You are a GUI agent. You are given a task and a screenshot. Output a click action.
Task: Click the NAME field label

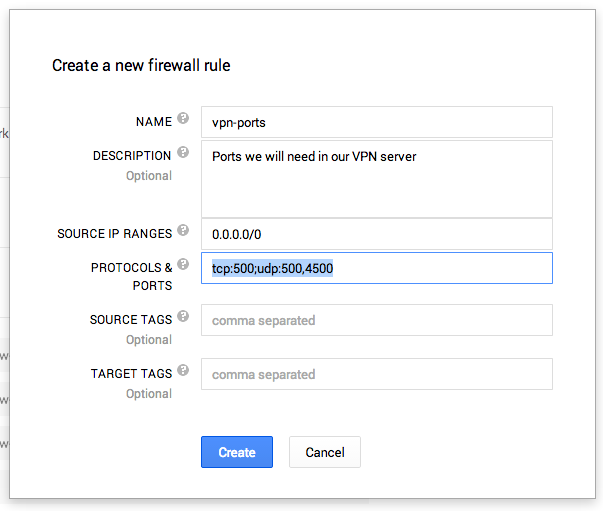pyautogui.click(x=153, y=122)
